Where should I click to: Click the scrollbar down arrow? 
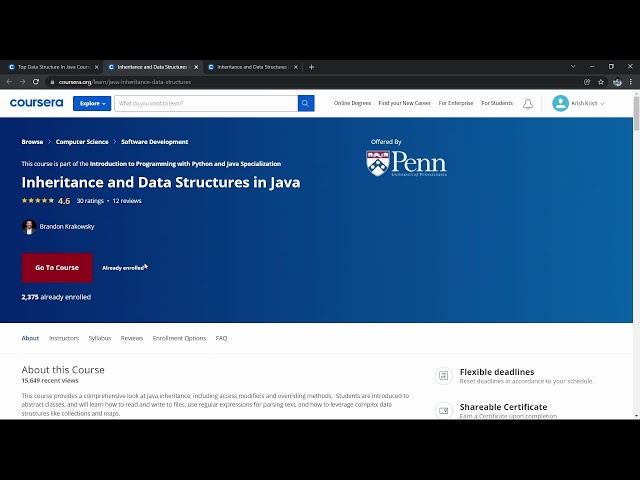click(x=636, y=416)
